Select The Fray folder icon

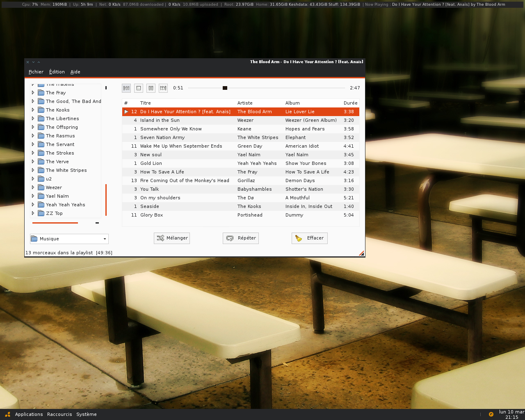(x=41, y=93)
